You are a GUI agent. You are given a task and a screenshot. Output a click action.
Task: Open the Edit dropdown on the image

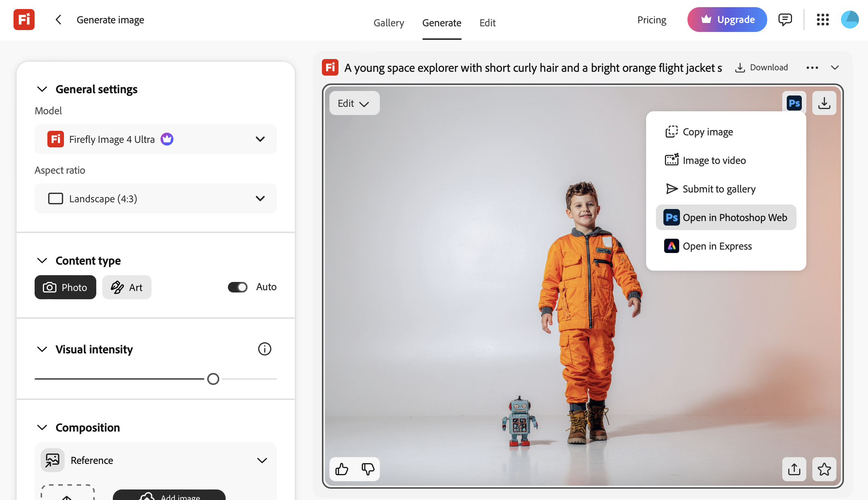pos(354,103)
